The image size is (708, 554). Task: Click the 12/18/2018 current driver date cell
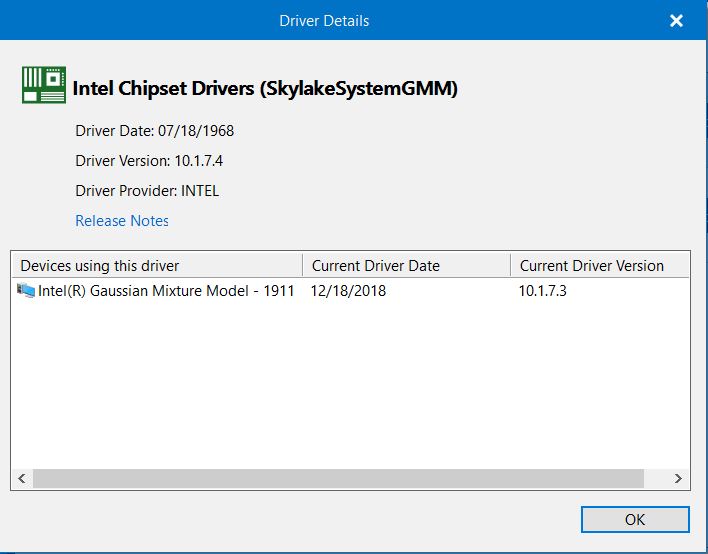348,291
